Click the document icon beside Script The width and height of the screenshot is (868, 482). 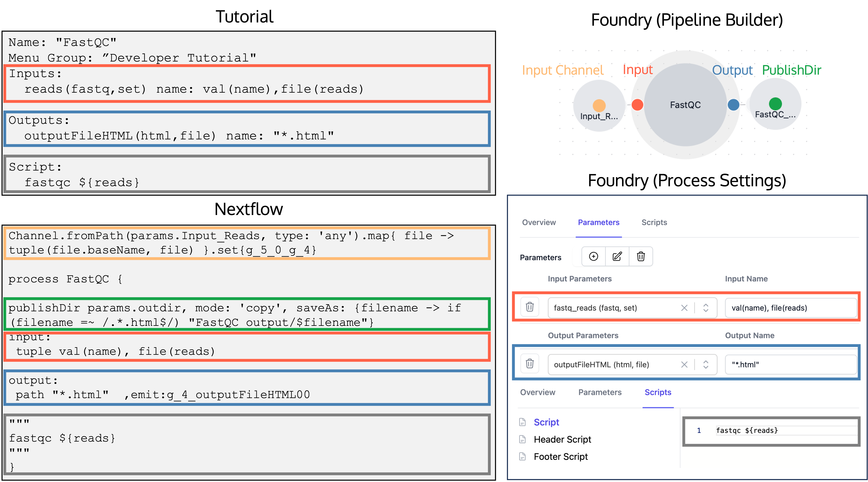click(522, 422)
